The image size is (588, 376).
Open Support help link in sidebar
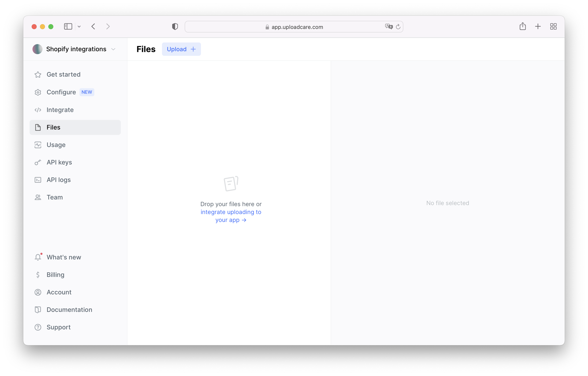58,327
